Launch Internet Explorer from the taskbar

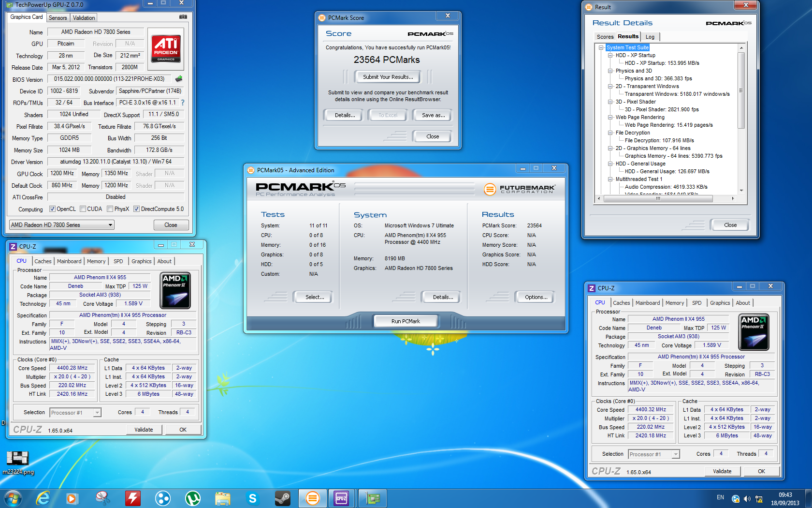pos(43,498)
